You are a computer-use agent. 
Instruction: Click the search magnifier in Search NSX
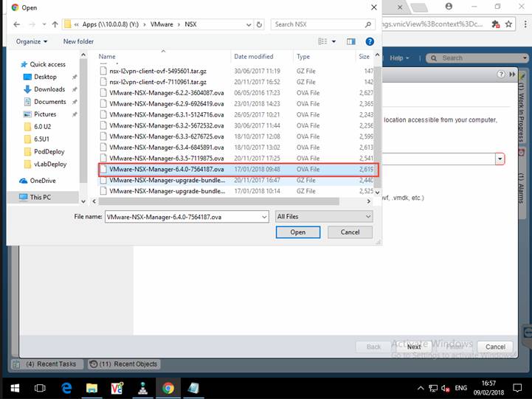[x=368, y=24]
